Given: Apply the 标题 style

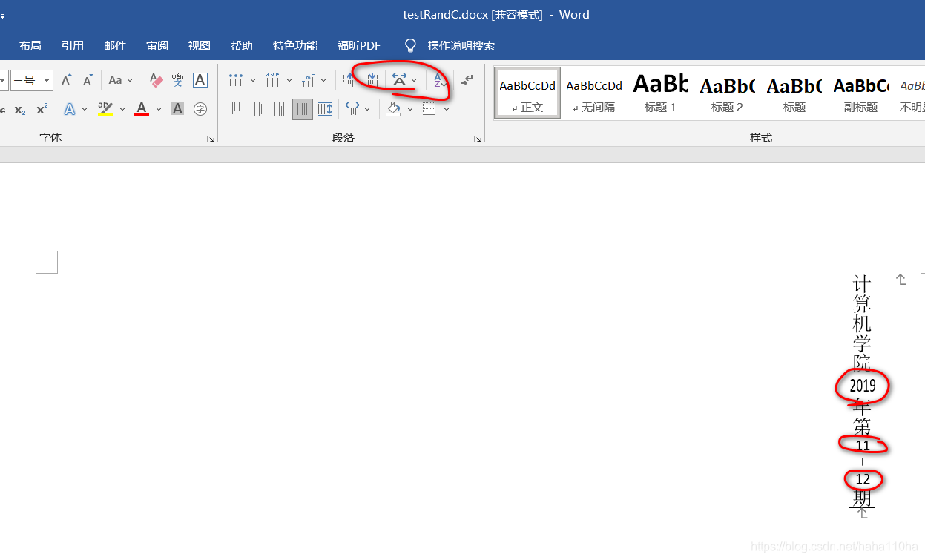Looking at the screenshot, I should click(x=794, y=93).
